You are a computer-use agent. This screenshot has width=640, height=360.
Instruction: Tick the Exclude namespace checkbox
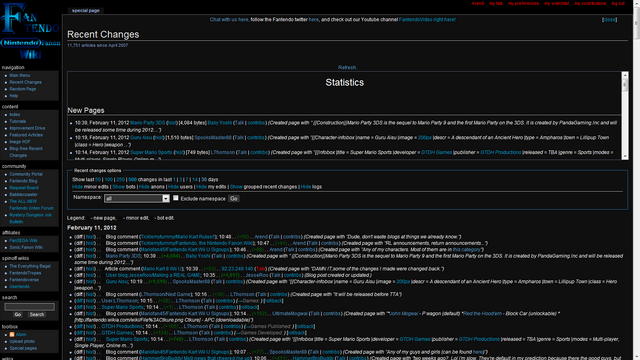tap(176, 198)
